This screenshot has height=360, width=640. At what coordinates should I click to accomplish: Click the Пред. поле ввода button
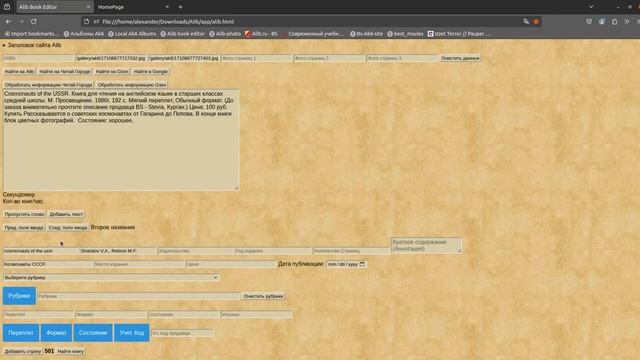(24, 228)
